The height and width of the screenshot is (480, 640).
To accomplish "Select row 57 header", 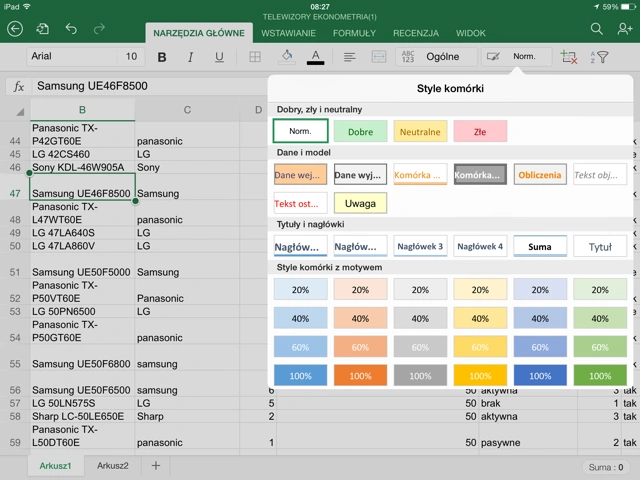I will click(15, 403).
